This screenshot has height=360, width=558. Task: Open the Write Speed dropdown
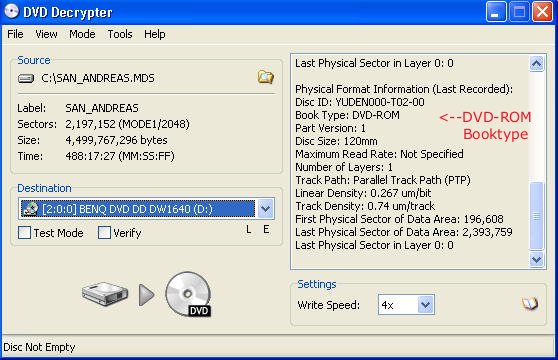(425, 305)
